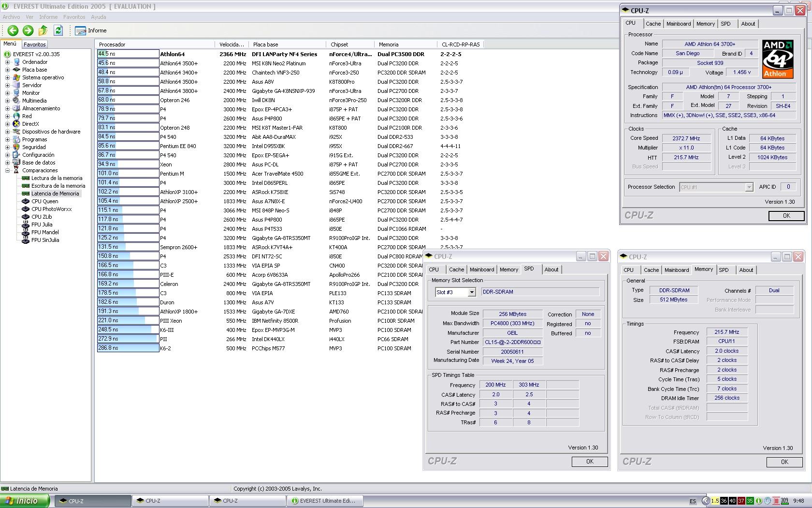Expand the Ordenador tree node
The width and height of the screenshot is (812, 508).
tap(7, 62)
